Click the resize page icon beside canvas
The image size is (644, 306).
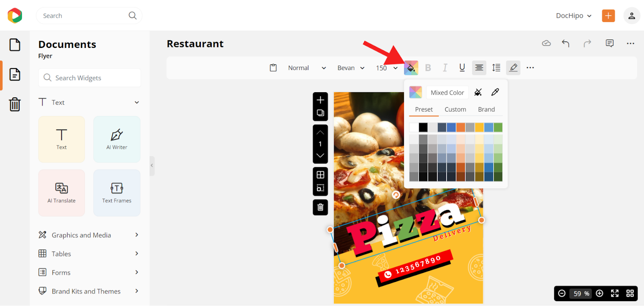click(x=320, y=188)
